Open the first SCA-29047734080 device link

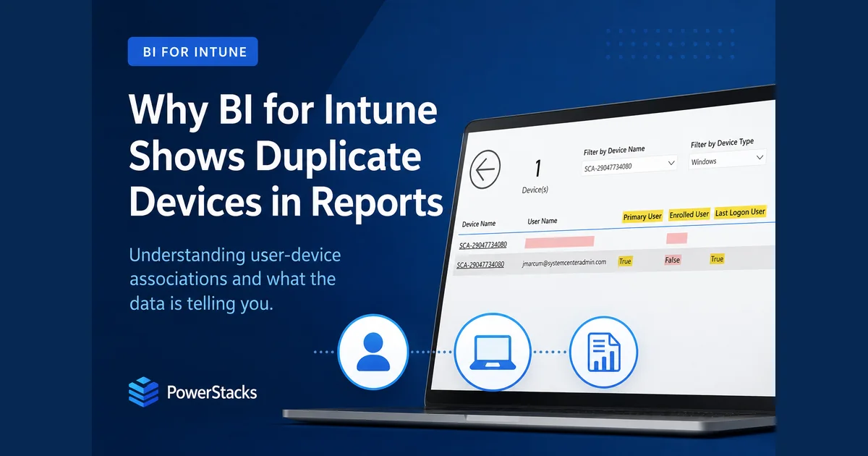[482, 245]
